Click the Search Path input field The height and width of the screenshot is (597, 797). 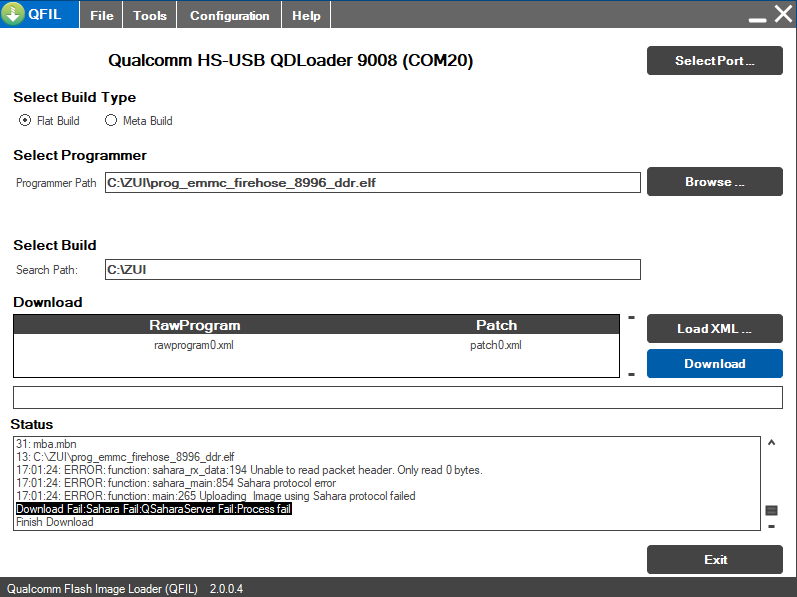click(373, 269)
